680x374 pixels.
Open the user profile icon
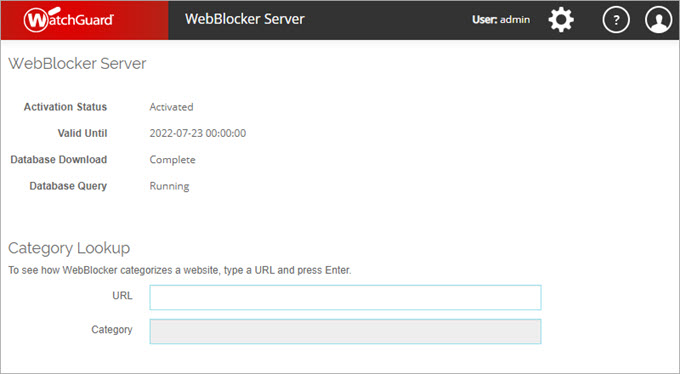point(658,20)
